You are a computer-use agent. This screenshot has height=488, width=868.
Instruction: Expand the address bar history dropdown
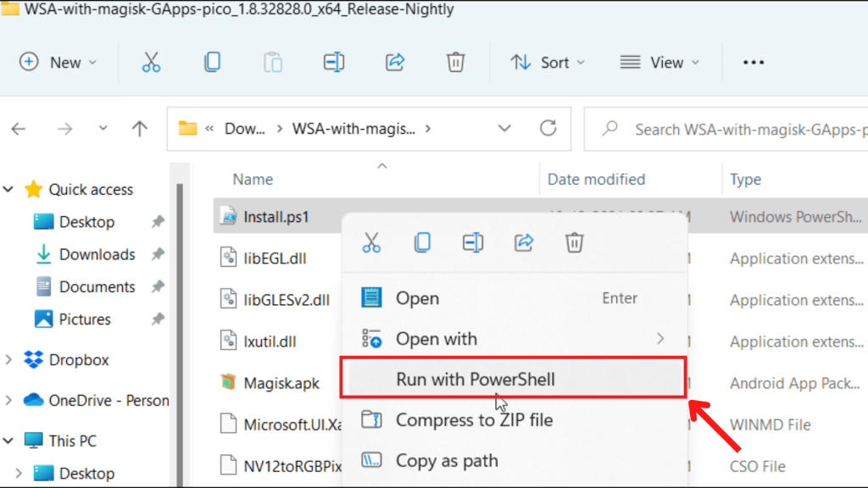tap(504, 129)
